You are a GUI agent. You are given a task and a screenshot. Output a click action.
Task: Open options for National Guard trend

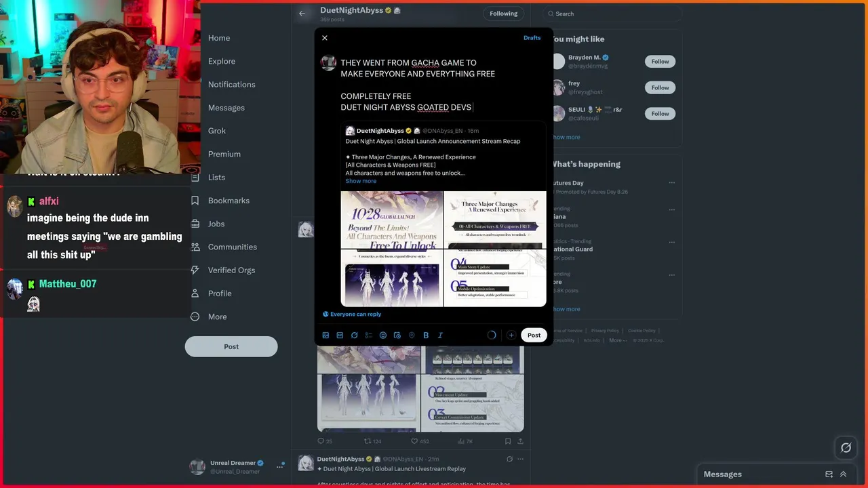[x=672, y=242]
